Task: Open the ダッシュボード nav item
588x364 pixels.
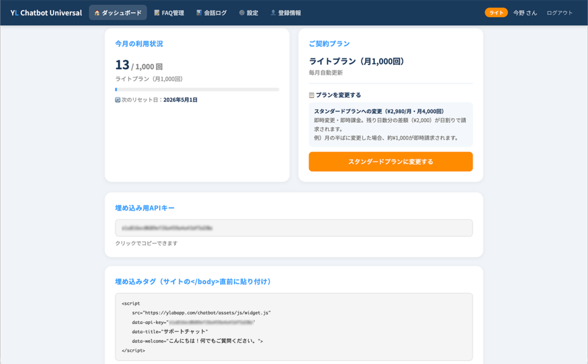Action: 118,13
